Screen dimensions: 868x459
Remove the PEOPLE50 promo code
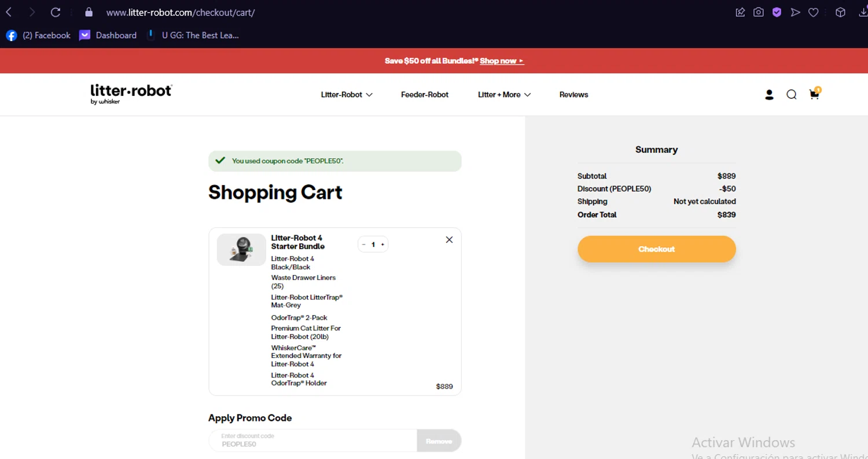(x=439, y=441)
